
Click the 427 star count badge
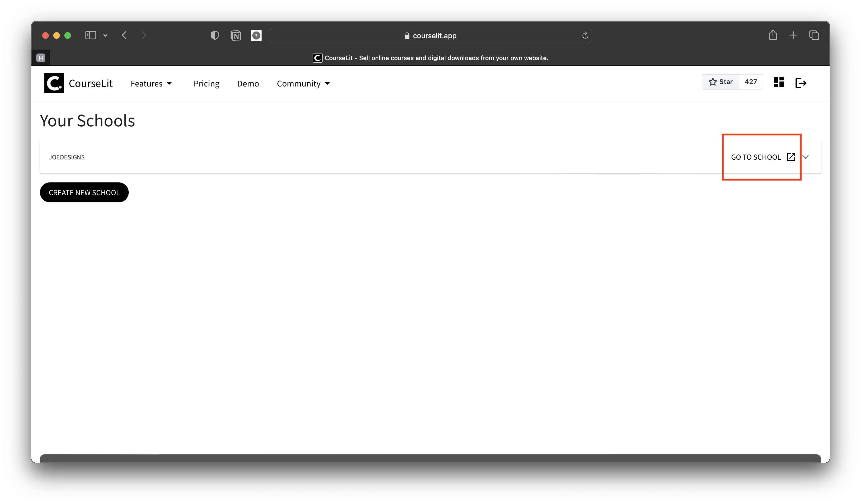pos(751,82)
